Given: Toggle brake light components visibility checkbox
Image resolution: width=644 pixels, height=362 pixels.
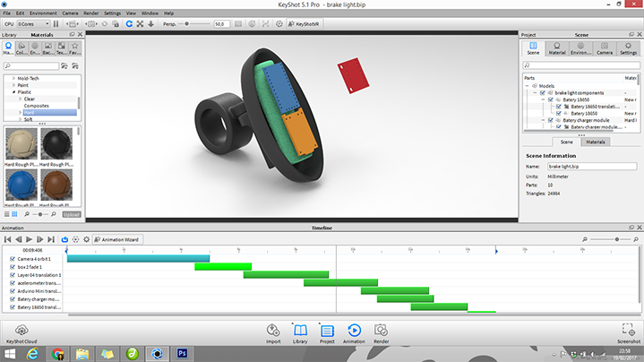Looking at the screenshot, I should pyautogui.click(x=543, y=93).
